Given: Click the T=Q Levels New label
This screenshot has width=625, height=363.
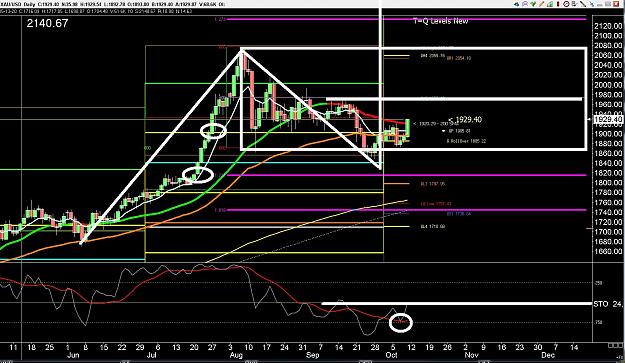Looking at the screenshot, I should click(440, 21).
